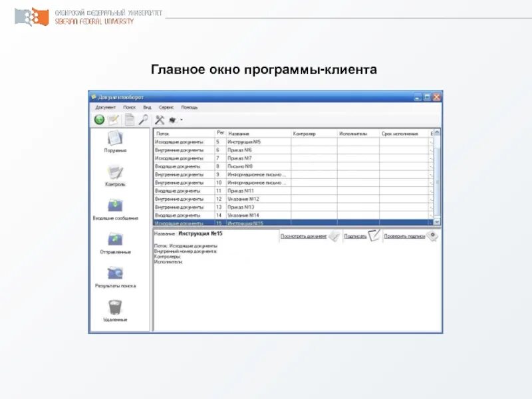Select the Информационное письмо row numbered 10
This screenshot has height=399, width=532.
292,182
